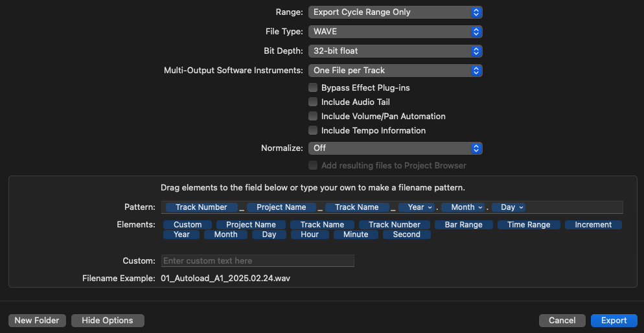Viewport: 644px width, 333px height.
Task: Click the Hide Options button
Action: click(108, 320)
